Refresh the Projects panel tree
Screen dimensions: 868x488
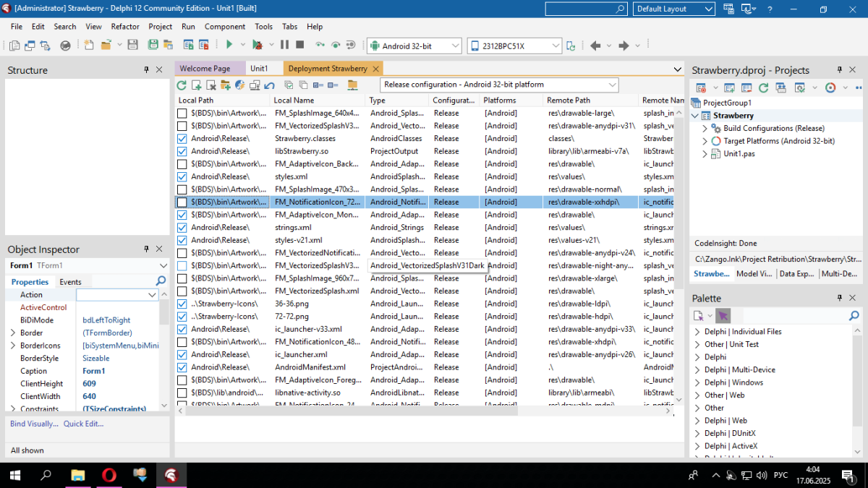(763, 87)
